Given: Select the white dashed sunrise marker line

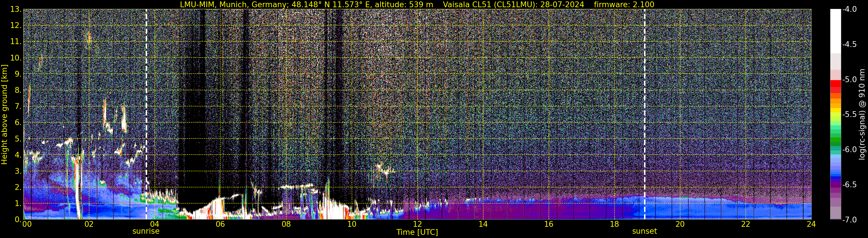Looking at the screenshot, I should [x=146, y=114].
